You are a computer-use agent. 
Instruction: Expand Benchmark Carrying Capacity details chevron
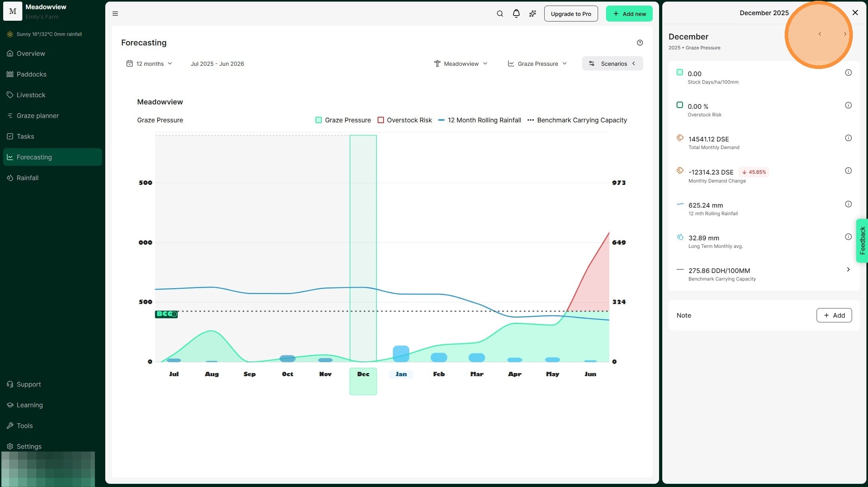pos(848,270)
